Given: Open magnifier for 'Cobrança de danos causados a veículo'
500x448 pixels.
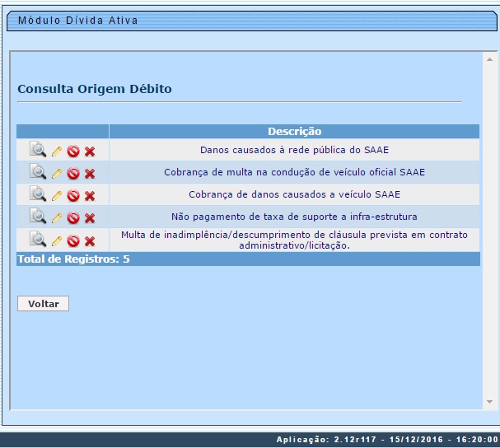Looking at the screenshot, I should (38, 194).
